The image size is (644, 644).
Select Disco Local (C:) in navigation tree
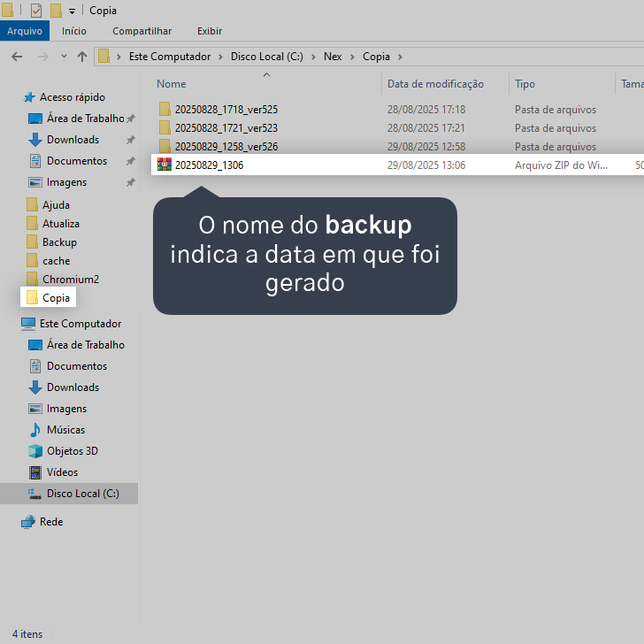(69, 494)
